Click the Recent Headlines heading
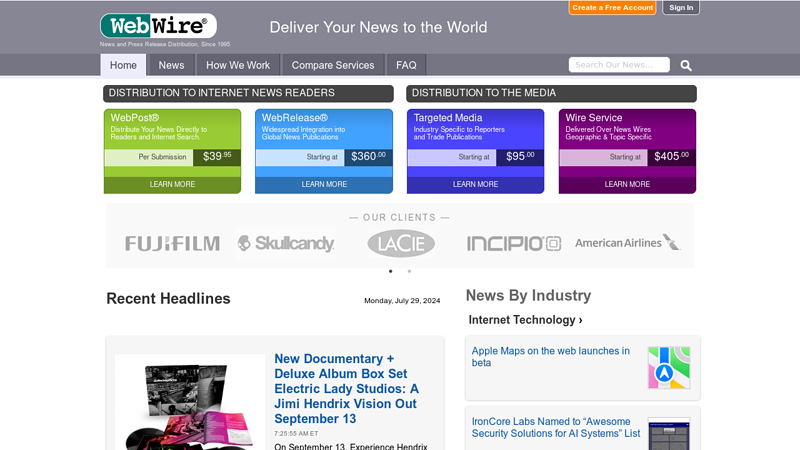800x450 pixels. pos(168,298)
